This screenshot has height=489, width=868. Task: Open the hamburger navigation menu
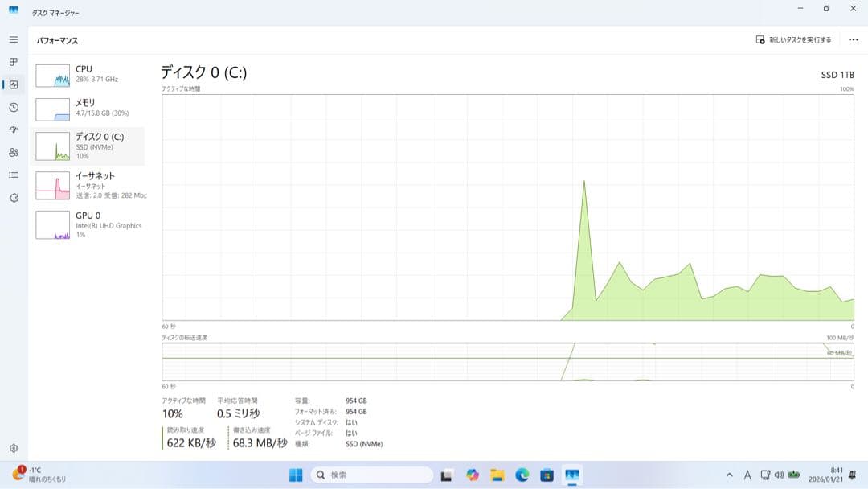point(14,39)
